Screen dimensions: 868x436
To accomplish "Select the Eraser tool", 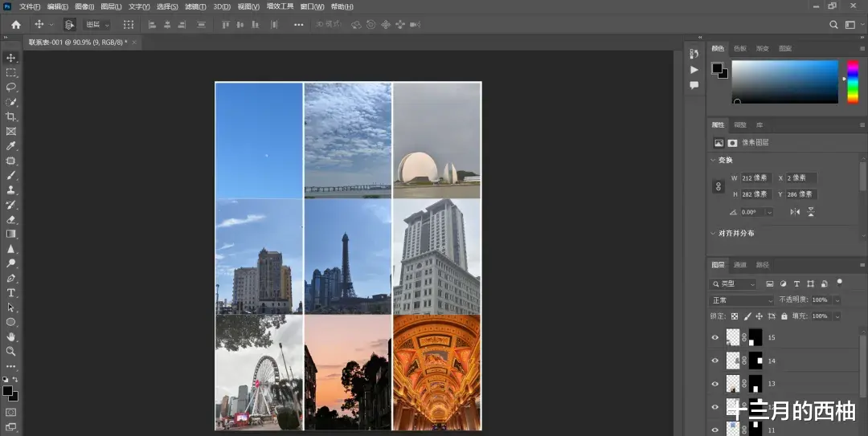I will coord(10,219).
